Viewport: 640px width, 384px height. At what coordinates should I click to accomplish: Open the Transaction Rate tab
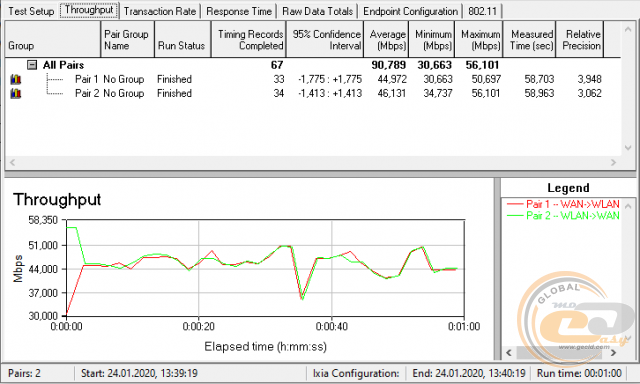tap(160, 11)
